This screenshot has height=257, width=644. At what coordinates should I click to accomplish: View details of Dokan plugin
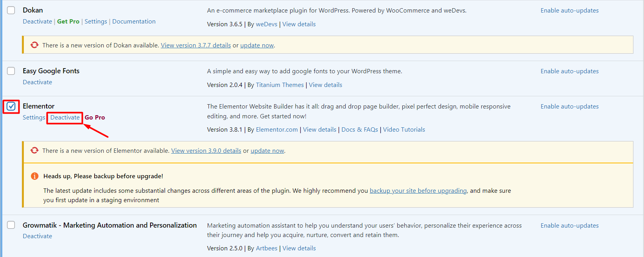click(299, 24)
